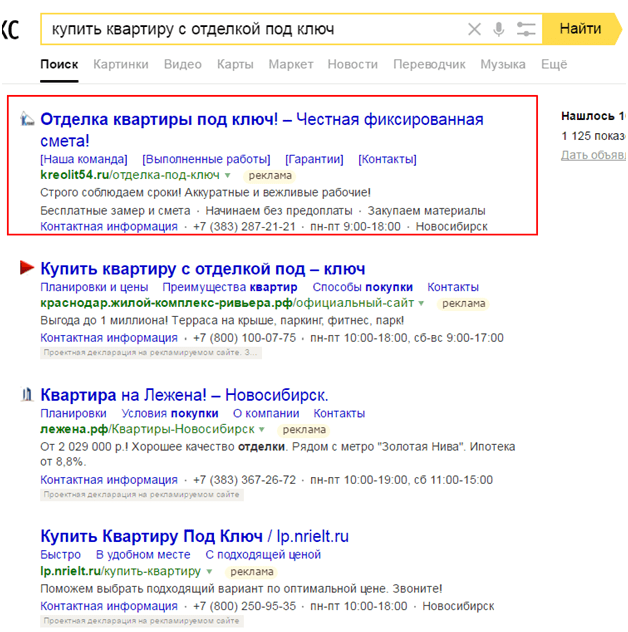Open Контактная информация for kreolit54 ad
Image resolution: width=628 pixels, height=632 pixels.
[109, 227]
